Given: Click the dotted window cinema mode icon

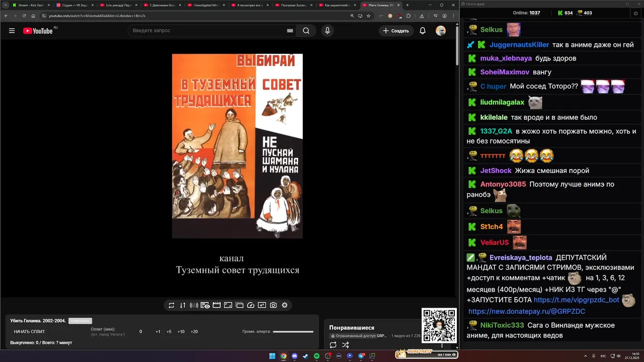Looking at the screenshot, I should click(239, 305).
